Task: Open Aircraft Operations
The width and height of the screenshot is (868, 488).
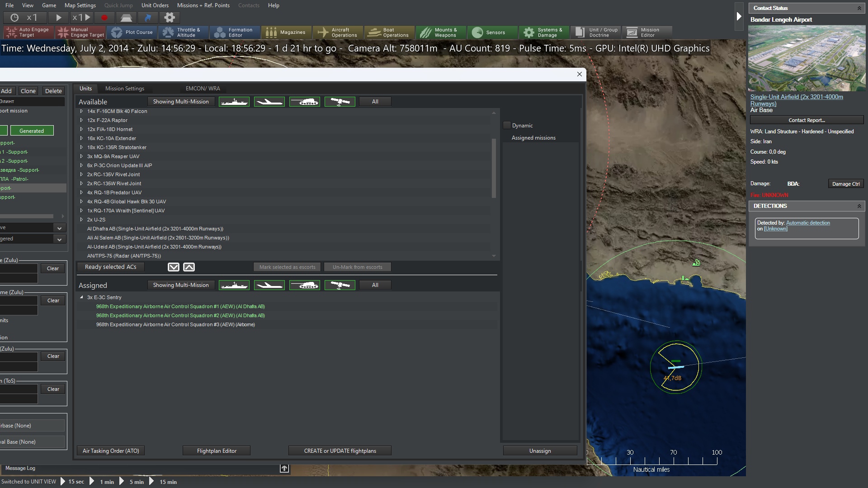Action: 338,32
